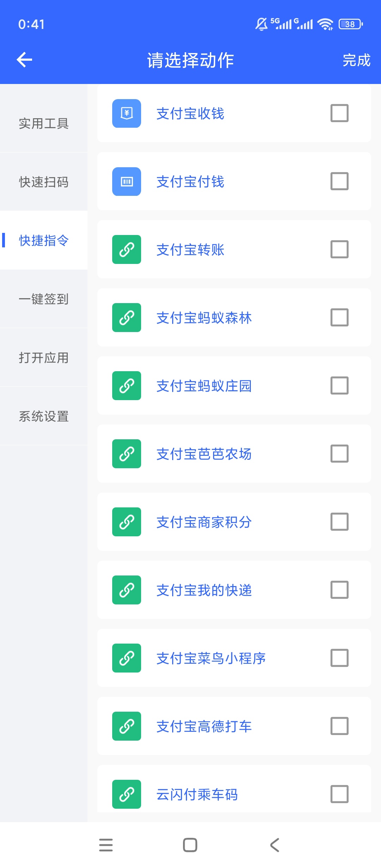Click the link icon beside 支付宝蚂蚁森林
Viewport: 381px width, 868px height.
tap(127, 318)
